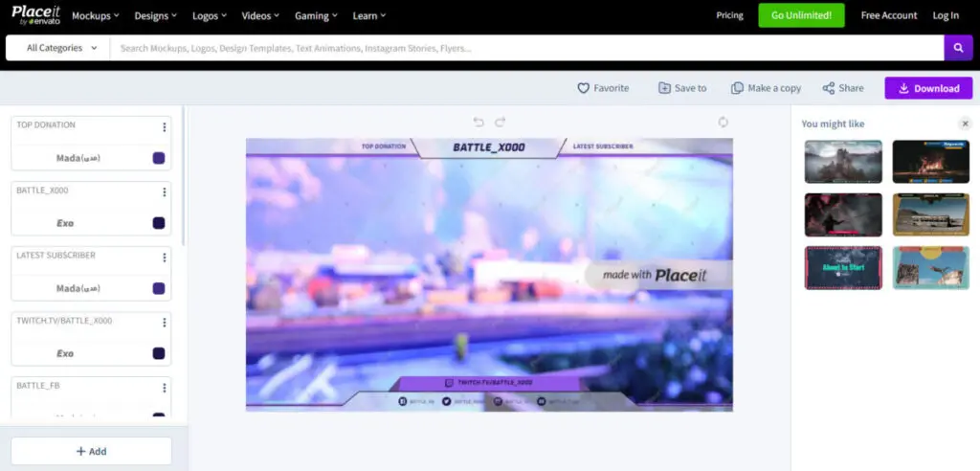This screenshot has width=980, height=471.
Task: Change the Exo font for BATTLE_X000
Action: click(65, 223)
